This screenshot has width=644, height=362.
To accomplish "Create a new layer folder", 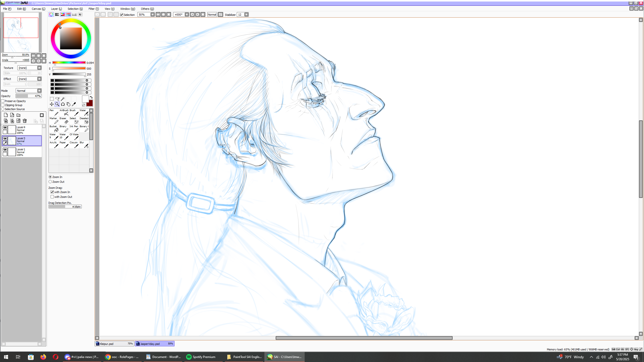I will [x=18, y=115].
